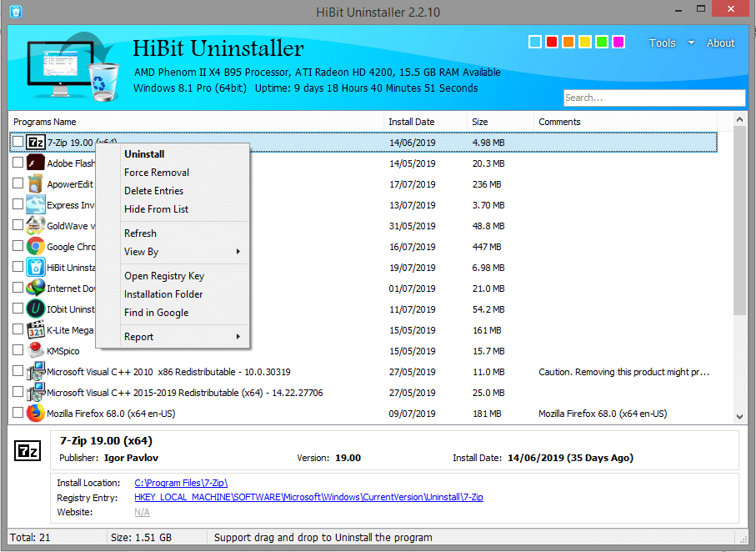Image resolution: width=756 pixels, height=552 pixels.
Task: Click the 19/07/2019 install date cell
Action: [413, 268]
